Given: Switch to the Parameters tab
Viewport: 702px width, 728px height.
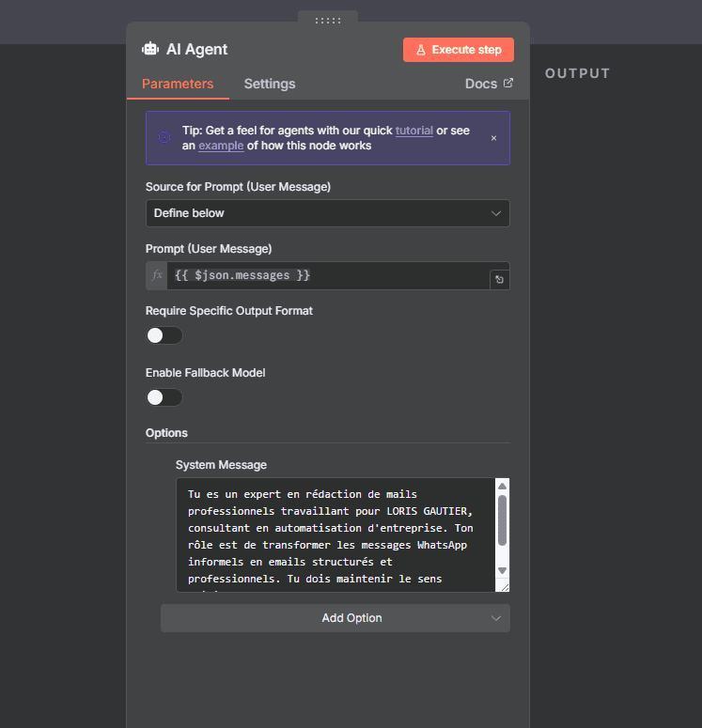Looking at the screenshot, I should coord(178,84).
